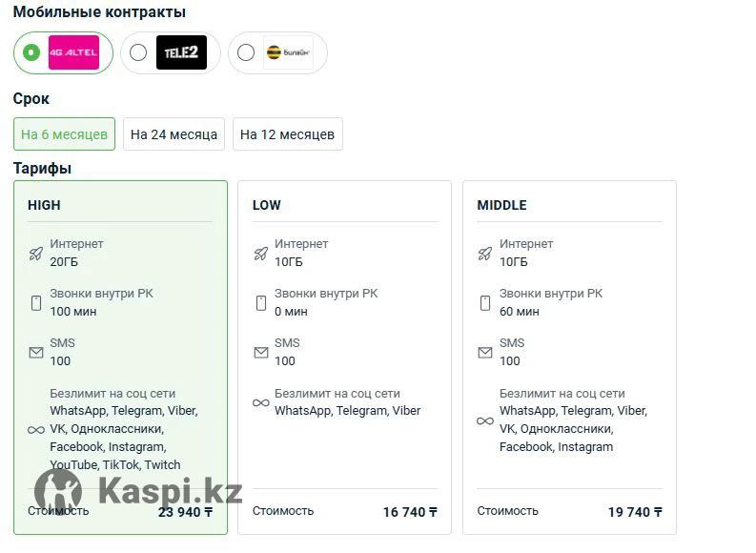Switch to the "На 24 месяца" term
Screen dimensions: 756x553
point(174,134)
